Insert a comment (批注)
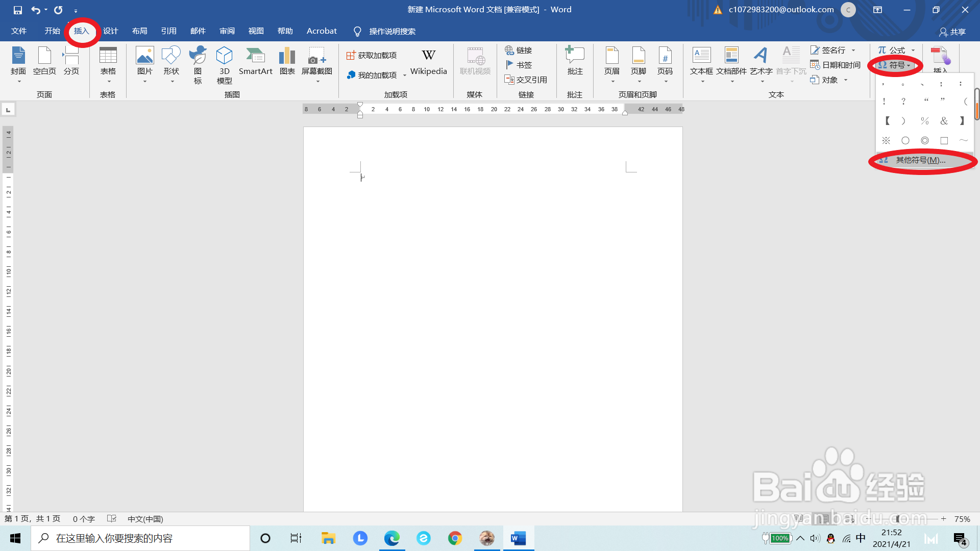Screen dimensions: 980x551 click(x=575, y=61)
